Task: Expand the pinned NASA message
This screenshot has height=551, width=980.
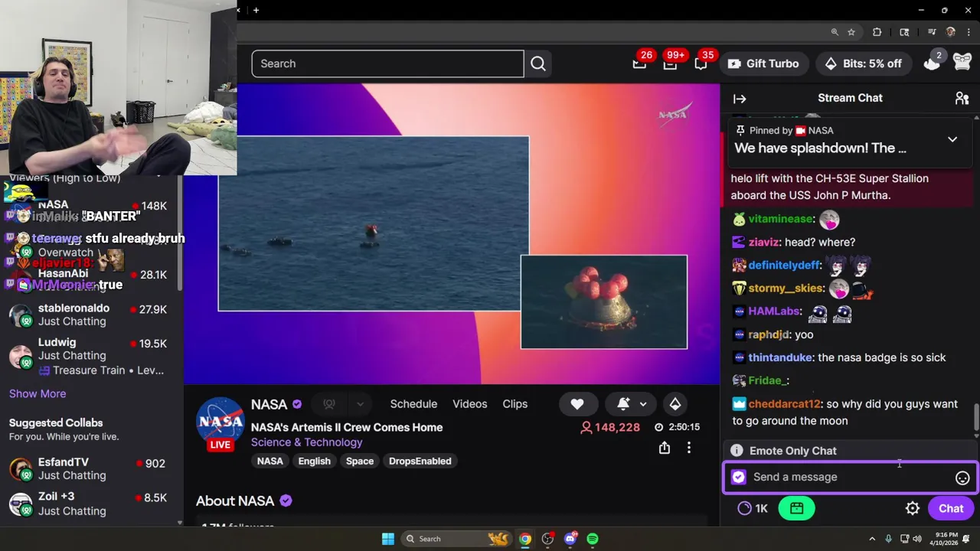Action: point(952,139)
